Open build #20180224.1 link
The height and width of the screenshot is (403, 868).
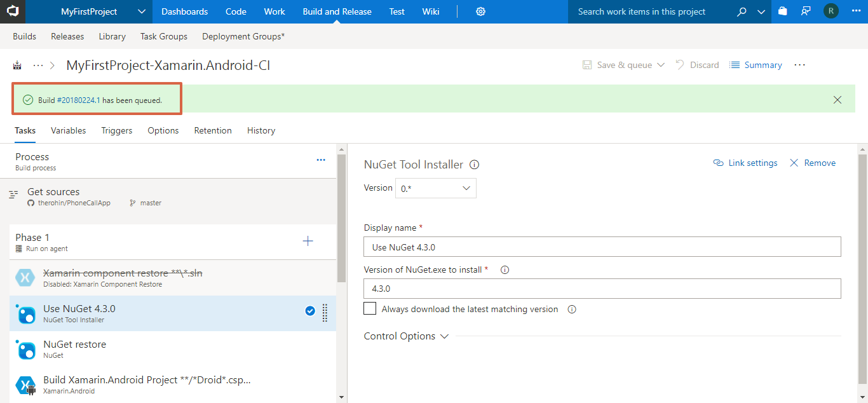tap(79, 100)
